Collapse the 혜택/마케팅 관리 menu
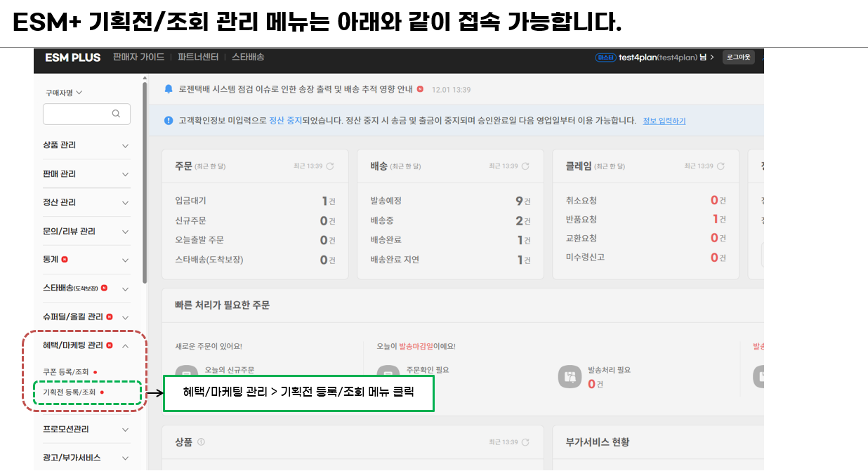The height and width of the screenshot is (471, 868). pos(86,345)
